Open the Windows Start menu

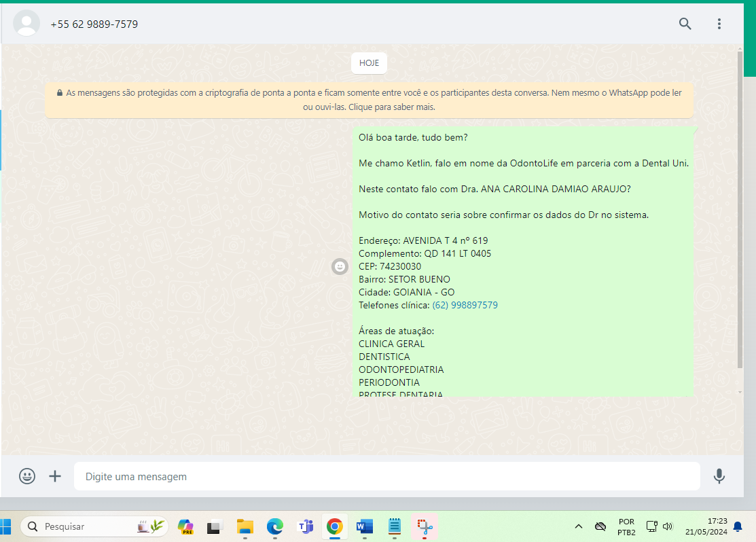pyautogui.click(x=5, y=526)
